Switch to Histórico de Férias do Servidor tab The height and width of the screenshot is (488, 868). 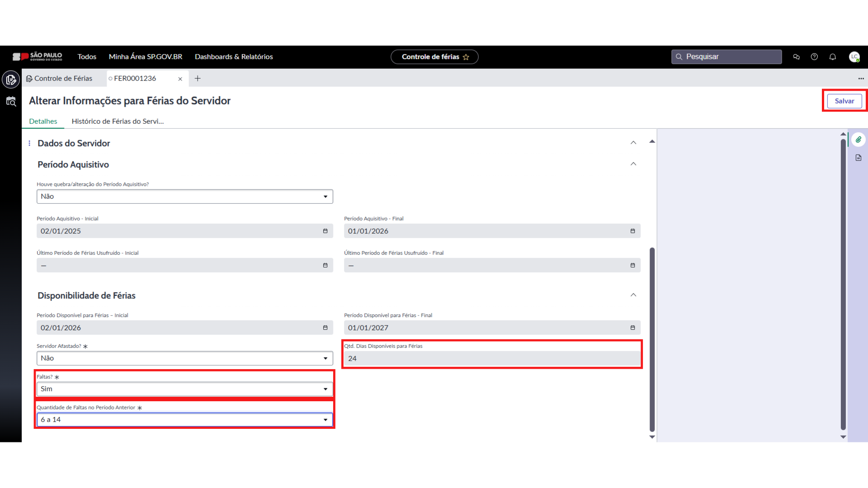click(x=118, y=121)
